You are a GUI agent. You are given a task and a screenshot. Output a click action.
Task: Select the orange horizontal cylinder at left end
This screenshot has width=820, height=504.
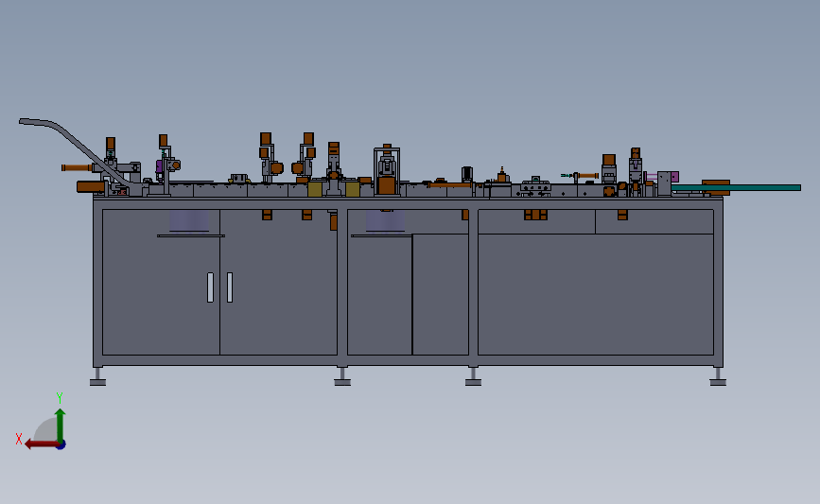78,167
